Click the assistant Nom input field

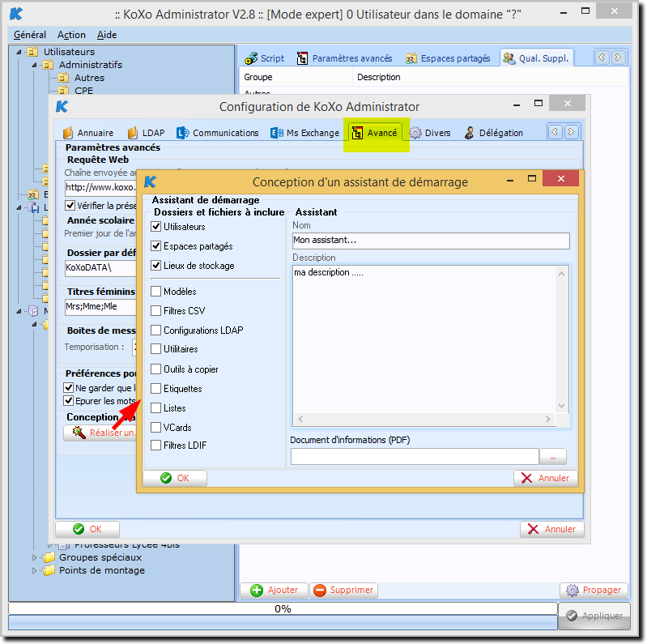tap(431, 241)
